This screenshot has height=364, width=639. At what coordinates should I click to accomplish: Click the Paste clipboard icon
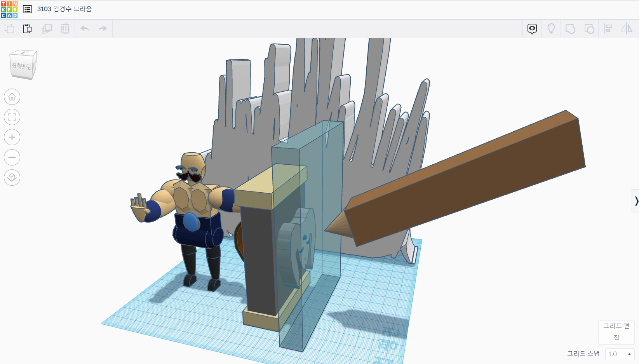(28, 28)
